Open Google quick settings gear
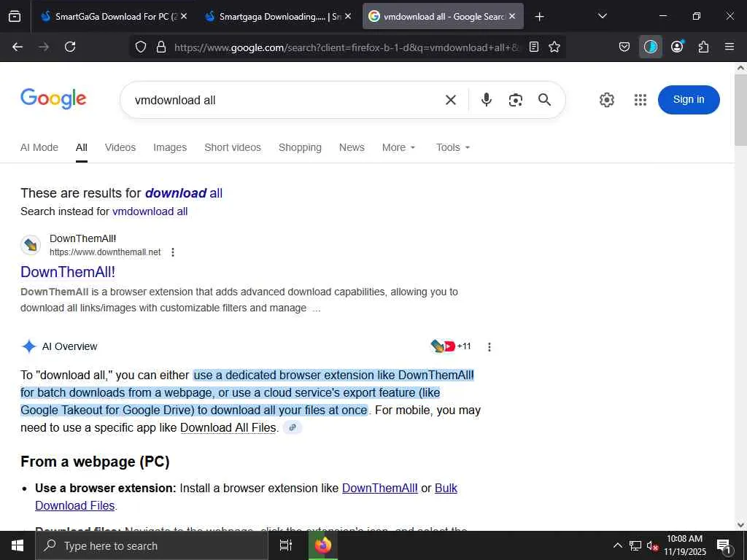Screen dimensions: 747x560 (606, 100)
